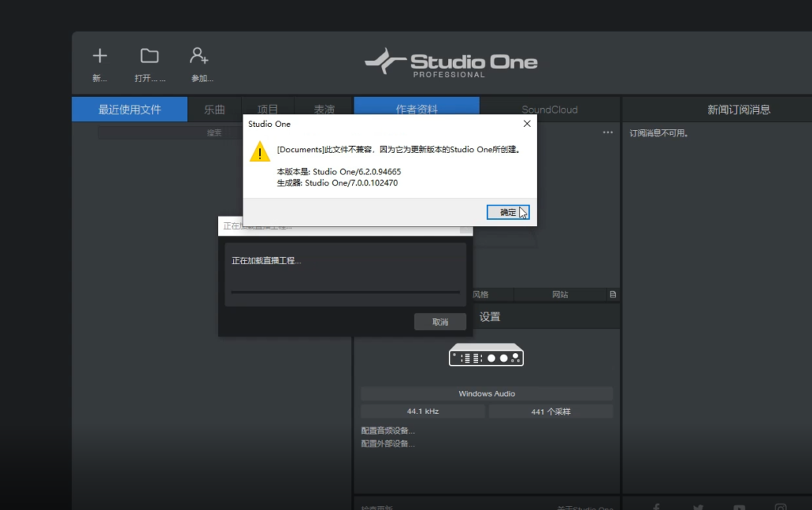This screenshot has height=510, width=812.
Task: Open the ellipsis menu near author profile
Action: tap(607, 132)
